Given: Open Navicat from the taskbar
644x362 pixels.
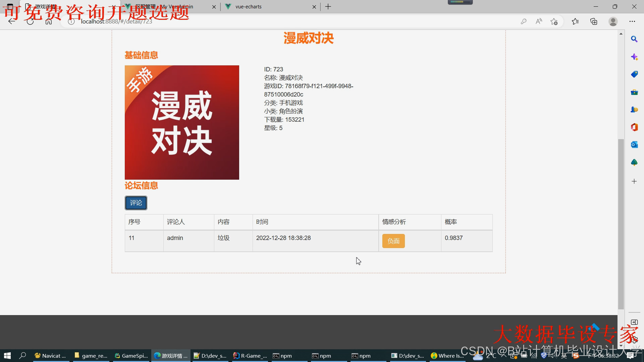Looking at the screenshot, I should point(51,356).
